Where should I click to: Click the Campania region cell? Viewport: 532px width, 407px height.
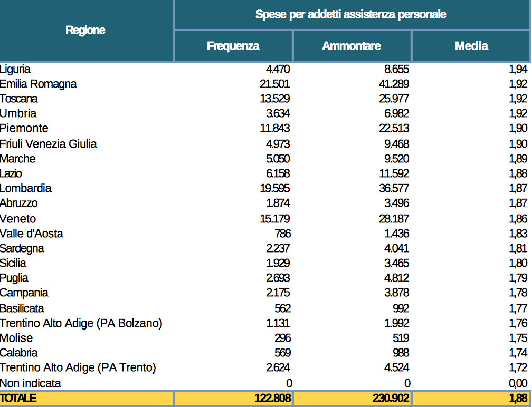tap(24, 293)
